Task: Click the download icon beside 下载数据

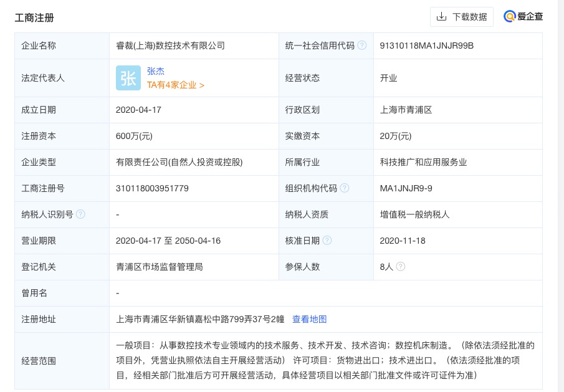Action: pos(441,17)
